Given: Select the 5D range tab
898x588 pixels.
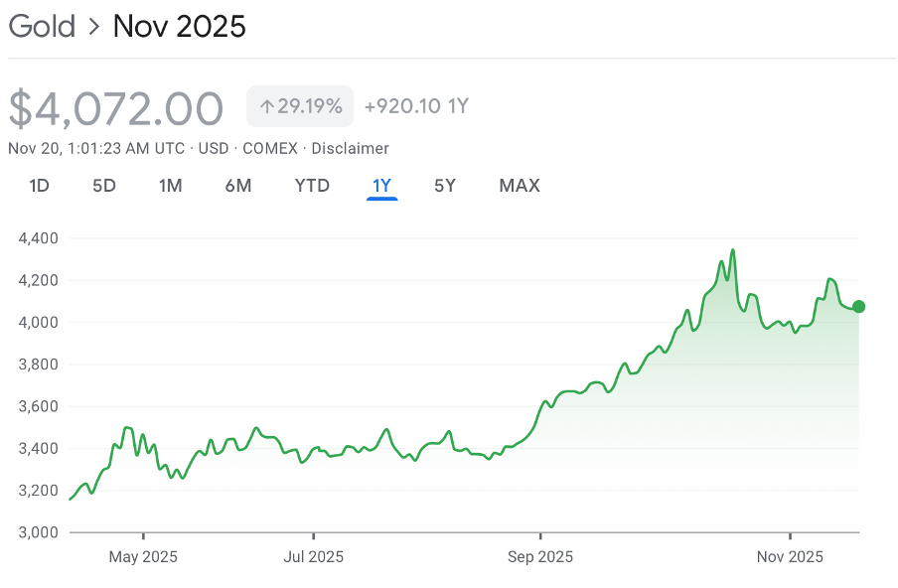Looking at the screenshot, I should (x=103, y=186).
